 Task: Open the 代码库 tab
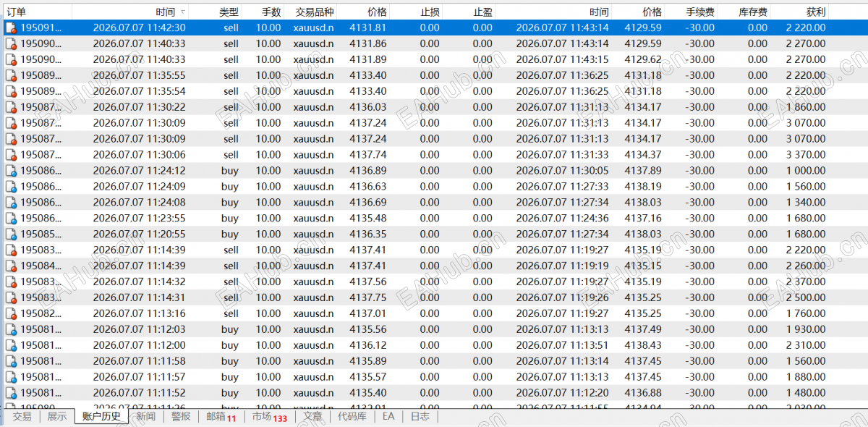click(x=352, y=416)
